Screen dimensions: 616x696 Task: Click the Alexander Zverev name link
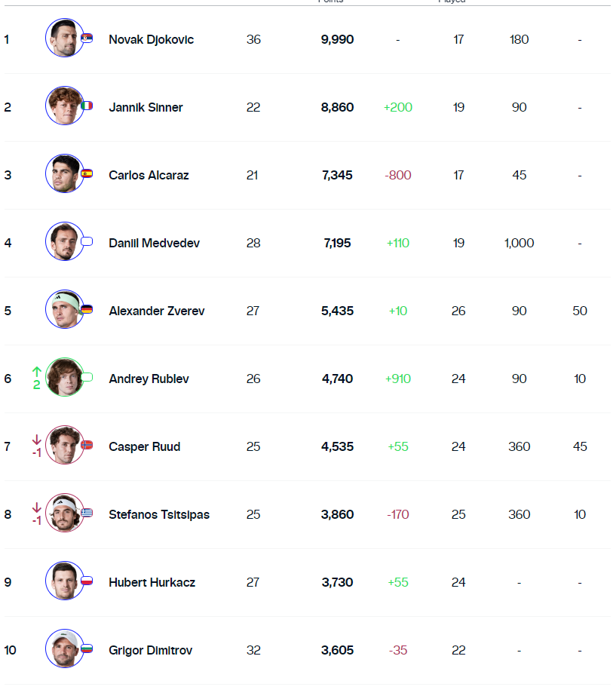pos(156,311)
